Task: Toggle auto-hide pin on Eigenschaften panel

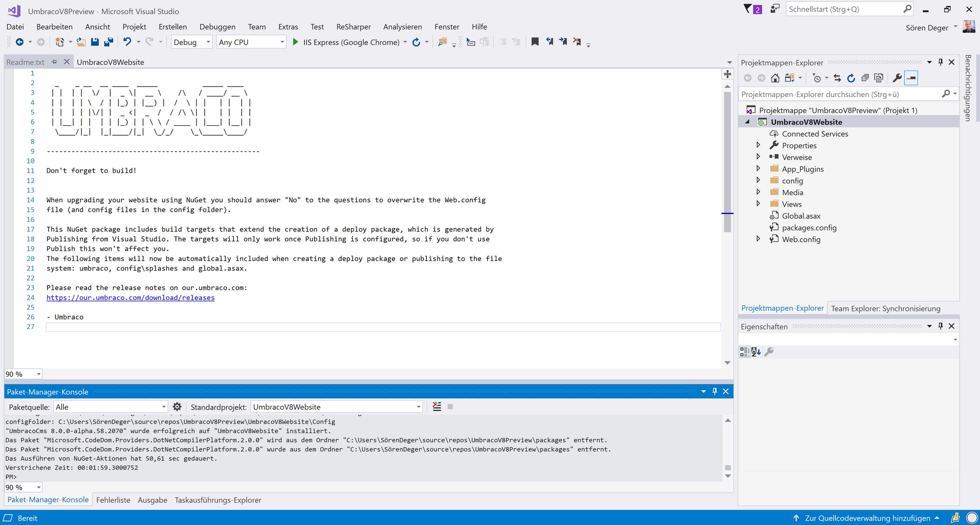Action: (941, 326)
